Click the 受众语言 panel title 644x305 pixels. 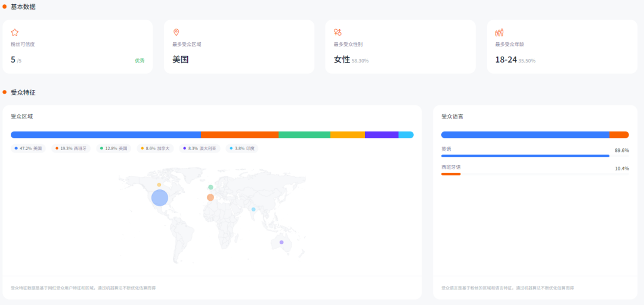point(452,117)
